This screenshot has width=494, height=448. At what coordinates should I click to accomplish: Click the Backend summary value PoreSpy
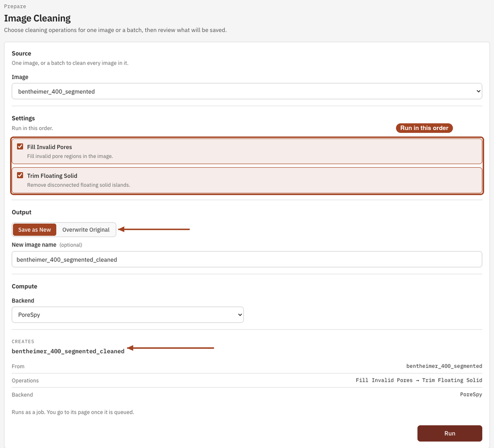pyautogui.click(x=471, y=395)
